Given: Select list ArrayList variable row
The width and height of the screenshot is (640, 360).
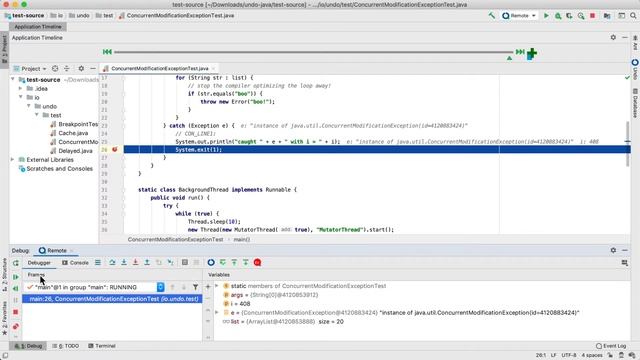Looking at the screenshot, I should (283, 322).
